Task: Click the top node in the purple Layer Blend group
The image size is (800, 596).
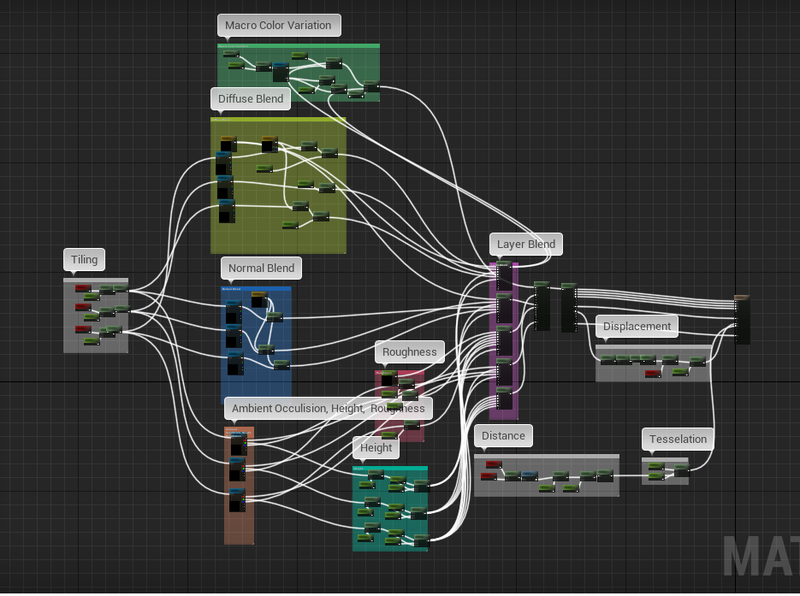Action: (504, 274)
